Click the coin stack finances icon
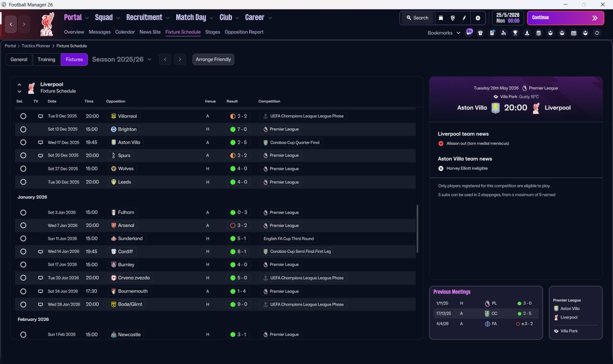Viewport: 613px width, 364px height. coord(539,33)
